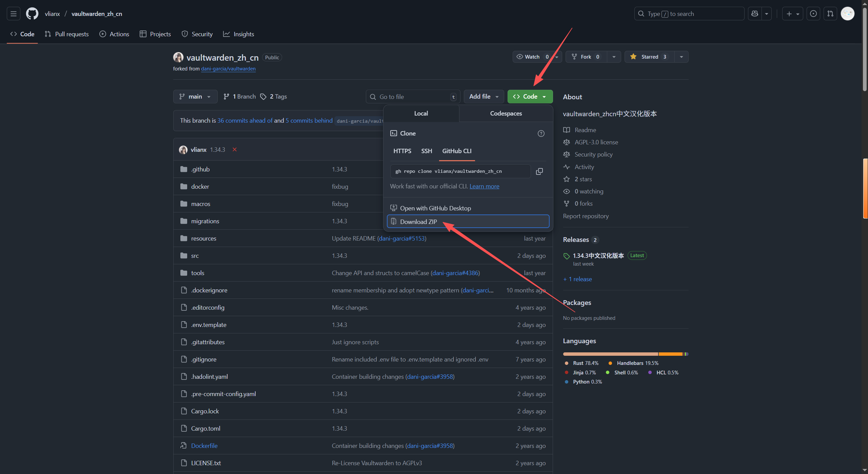Screen dimensions: 868x474
Task: Click the failed status X beside 1.34.3
Action: pyautogui.click(x=234, y=149)
